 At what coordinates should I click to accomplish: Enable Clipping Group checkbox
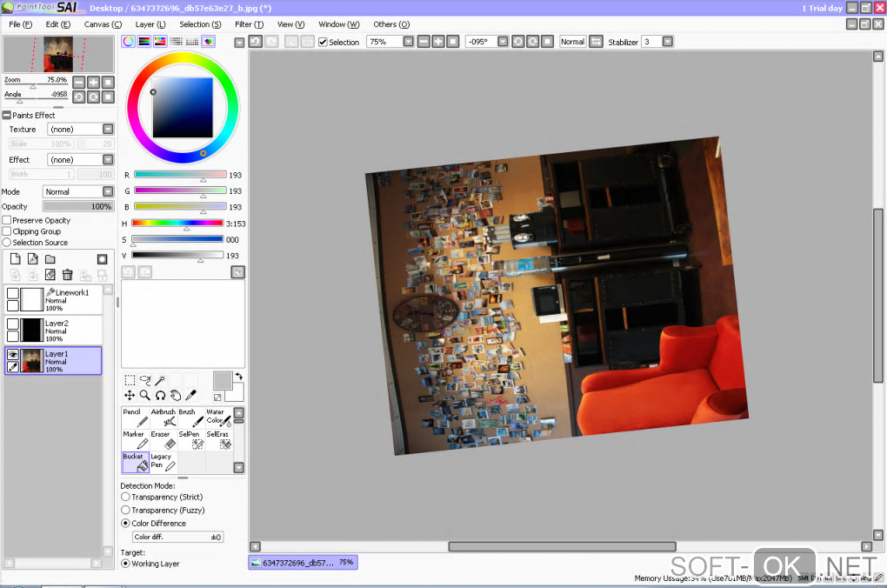click(7, 231)
